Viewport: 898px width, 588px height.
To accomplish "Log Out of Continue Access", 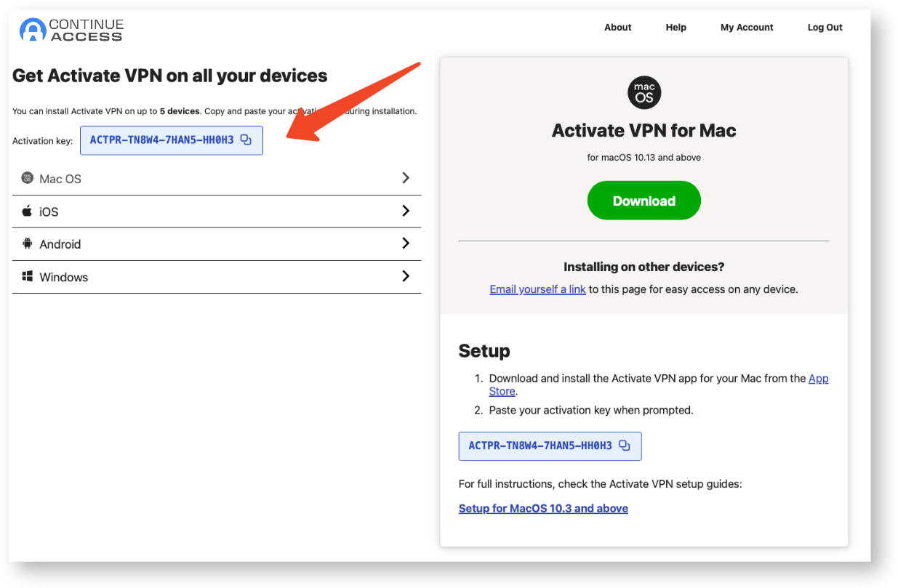I will tap(824, 27).
